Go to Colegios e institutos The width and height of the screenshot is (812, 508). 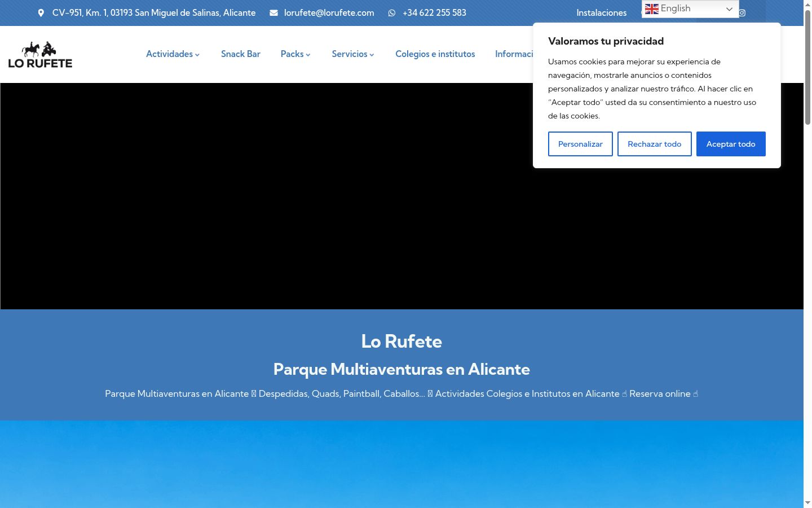coord(435,54)
